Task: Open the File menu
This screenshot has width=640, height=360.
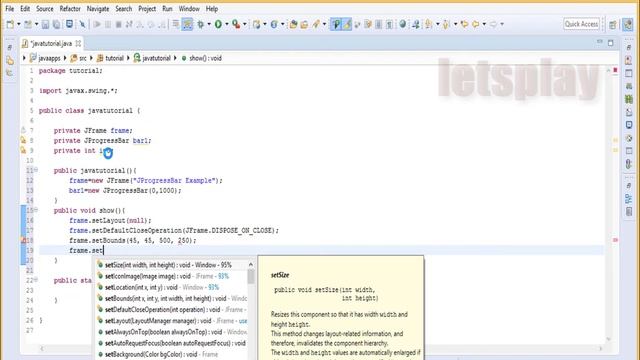Action: [9, 9]
